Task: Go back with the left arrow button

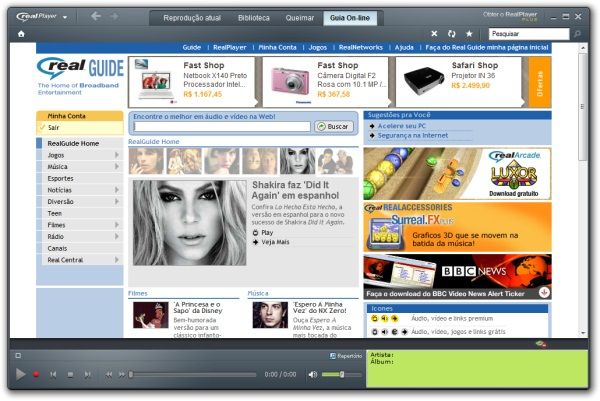Action: pos(96,16)
